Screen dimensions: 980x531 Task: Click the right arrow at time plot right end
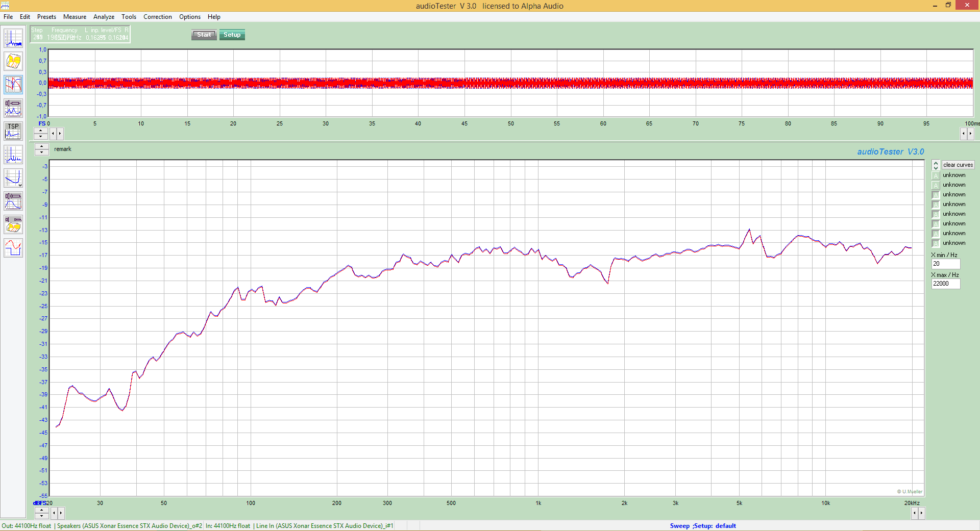(x=970, y=133)
